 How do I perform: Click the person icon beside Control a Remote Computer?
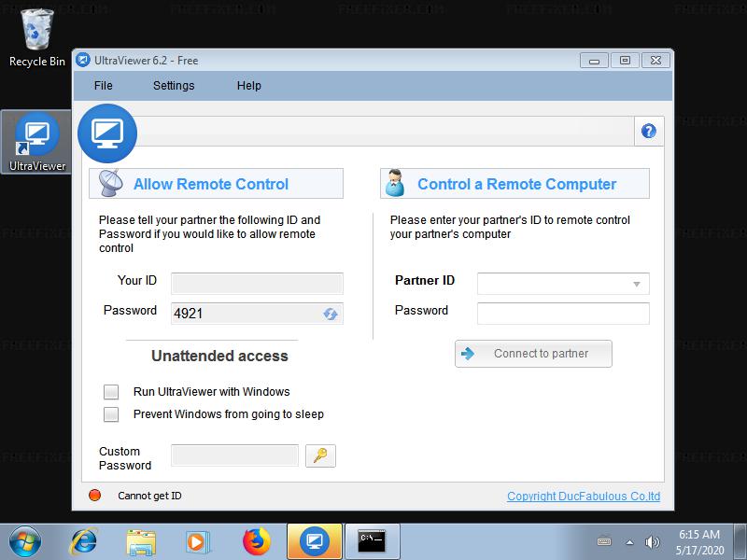click(x=395, y=183)
